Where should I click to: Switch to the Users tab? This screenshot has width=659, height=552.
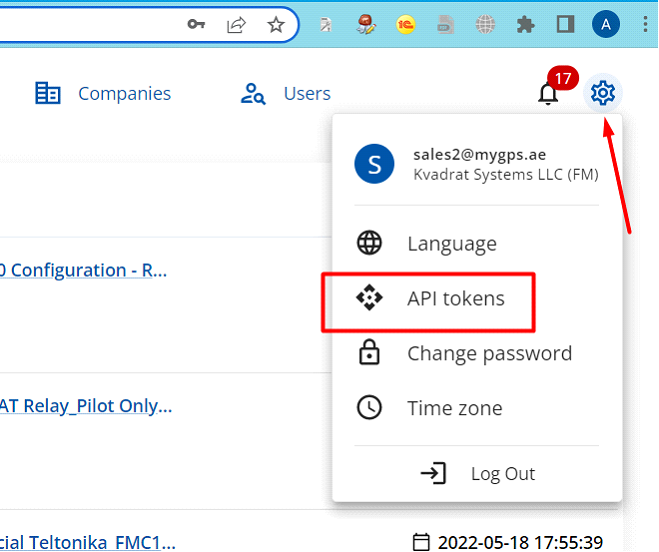pos(306,94)
